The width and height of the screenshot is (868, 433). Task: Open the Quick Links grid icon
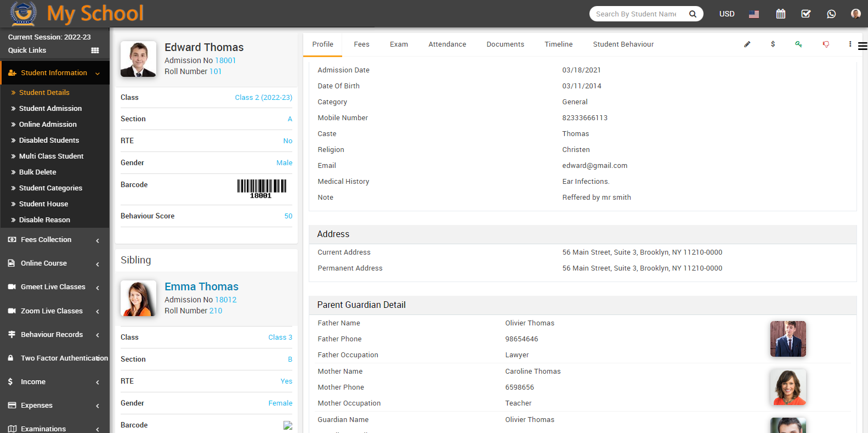coord(95,50)
